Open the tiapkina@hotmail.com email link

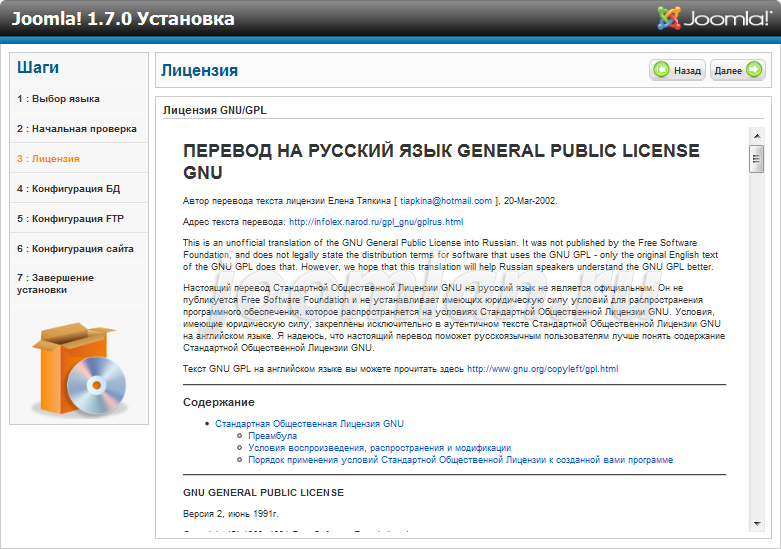446,201
